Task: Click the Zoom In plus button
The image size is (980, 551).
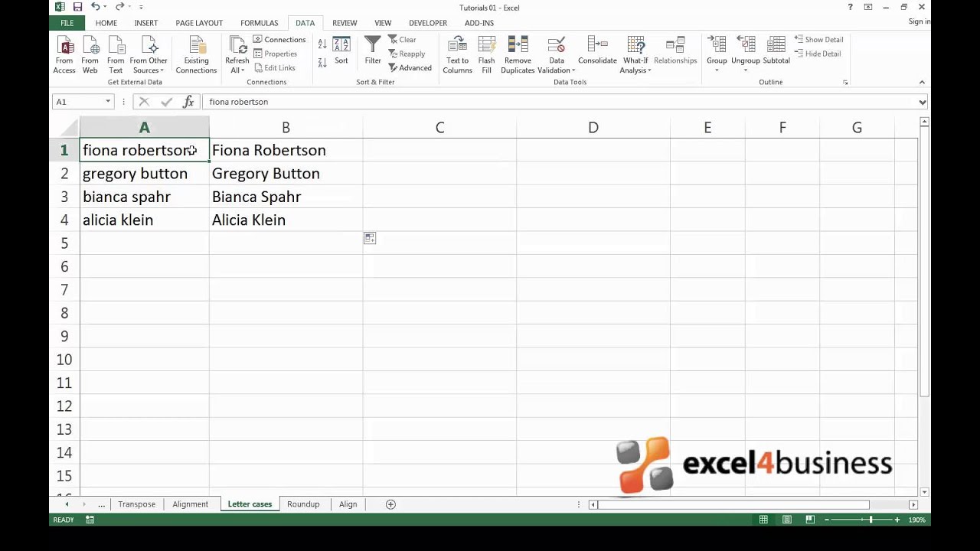Action: [897, 520]
